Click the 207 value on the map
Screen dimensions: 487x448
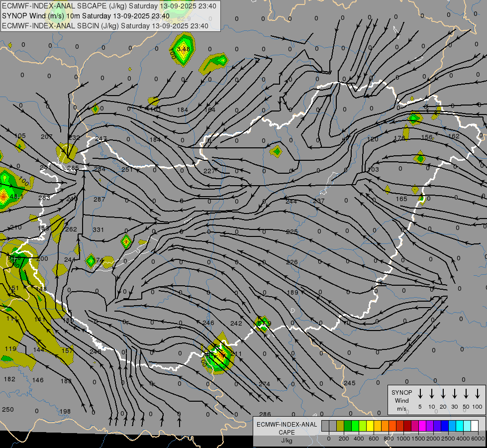[47, 136]
